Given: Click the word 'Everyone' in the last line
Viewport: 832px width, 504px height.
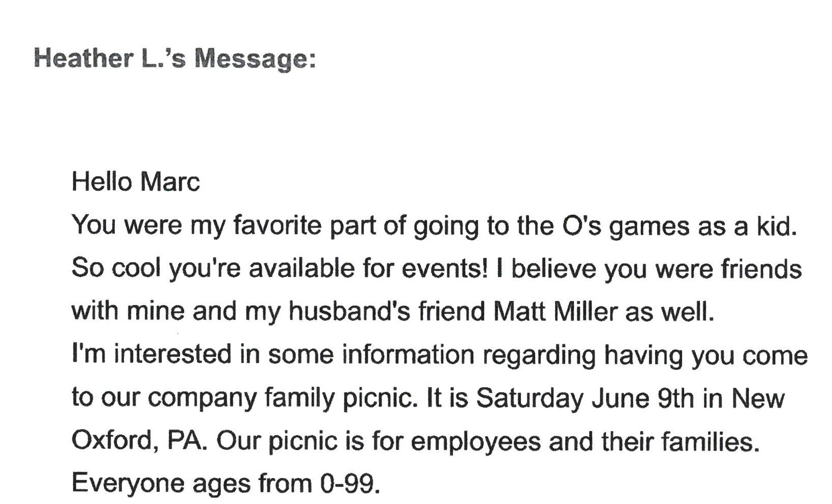Looking at the screenshot, I should (x=128, y=483).
